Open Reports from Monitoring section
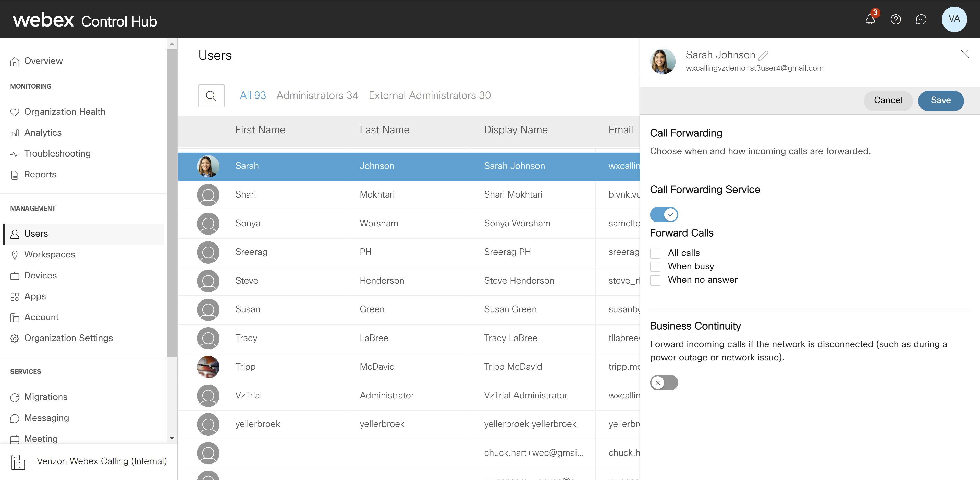This screenshot has width=980, height=480. (40, 174)
